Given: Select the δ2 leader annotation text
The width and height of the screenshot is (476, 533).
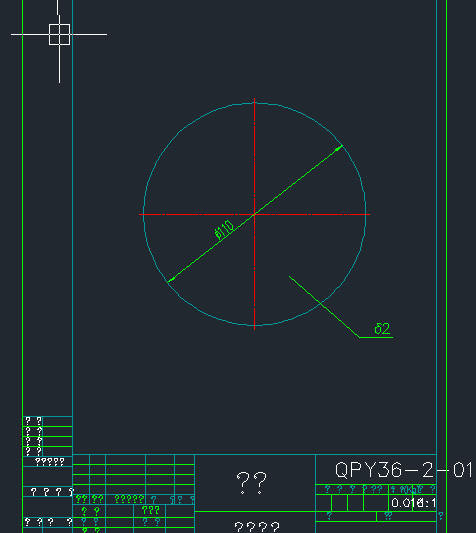Looking at the screenshot, I should tap(382, 329).
